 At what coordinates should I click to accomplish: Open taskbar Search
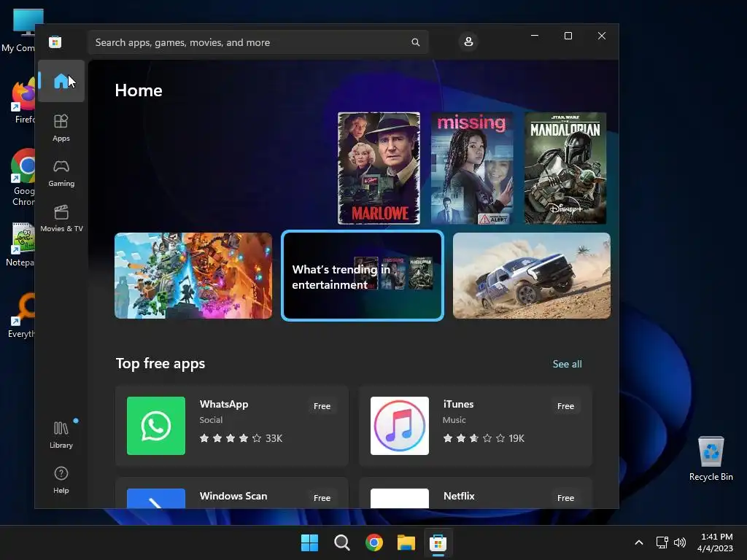(341, 542)
